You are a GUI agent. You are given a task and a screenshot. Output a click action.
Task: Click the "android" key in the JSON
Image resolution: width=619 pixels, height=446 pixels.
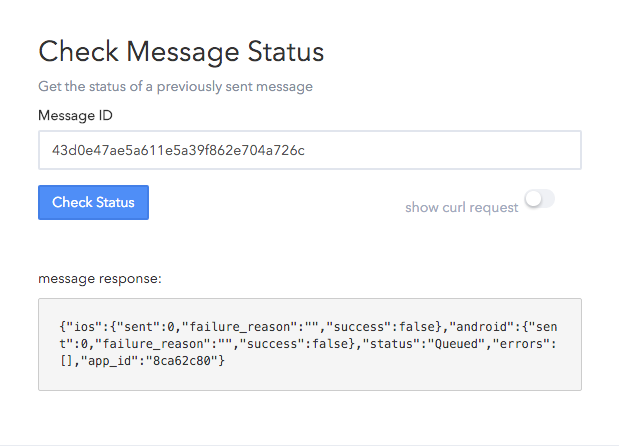point(481,327)
